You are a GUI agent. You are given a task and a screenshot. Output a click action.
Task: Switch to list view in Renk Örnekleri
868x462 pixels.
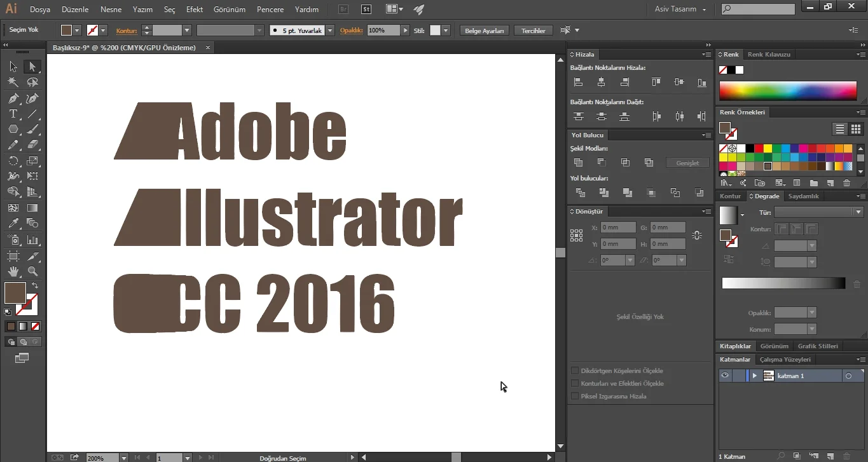click(x=840, y=129)
